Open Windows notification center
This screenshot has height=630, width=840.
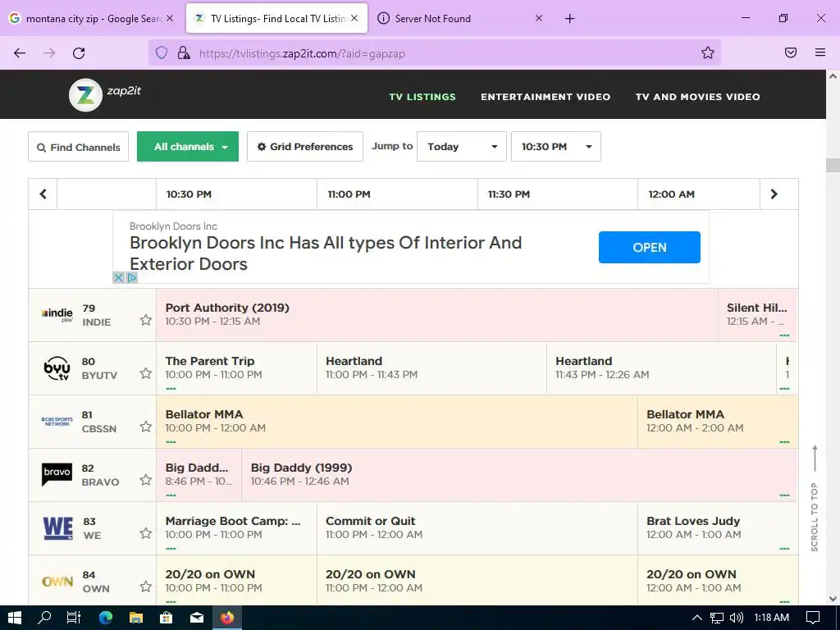coord(813,618)
